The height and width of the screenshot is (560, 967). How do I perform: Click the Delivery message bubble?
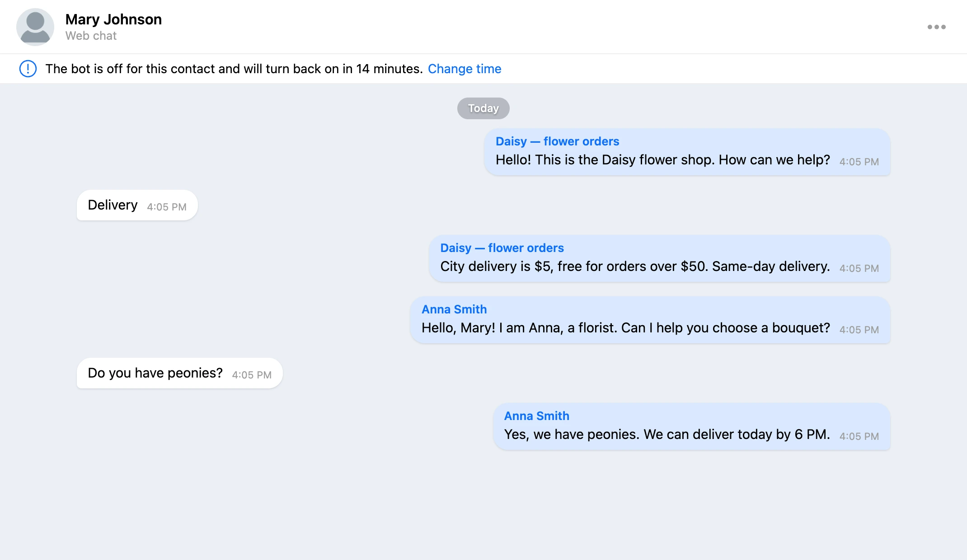137,205
